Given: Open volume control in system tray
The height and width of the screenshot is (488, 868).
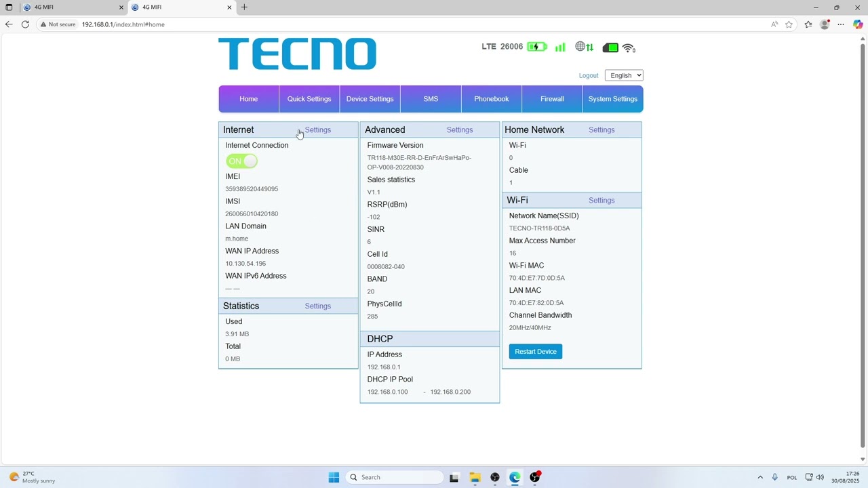Looking at the screenshot, I should [x=820, y=477].
